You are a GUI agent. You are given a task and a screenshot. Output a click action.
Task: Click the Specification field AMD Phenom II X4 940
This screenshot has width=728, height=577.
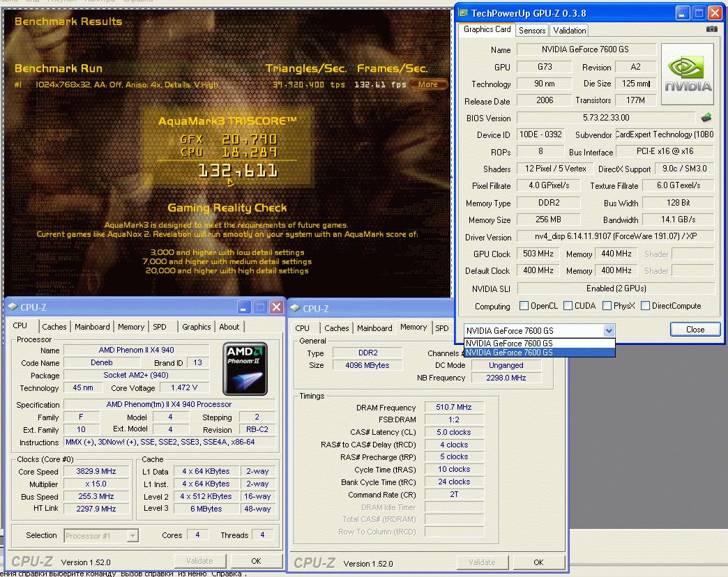tap(169, 404)
